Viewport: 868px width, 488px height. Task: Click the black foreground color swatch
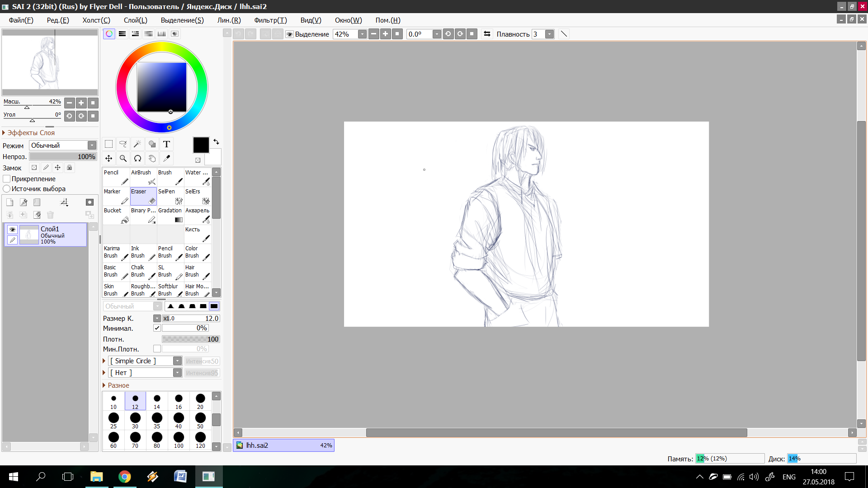click(201, 145)
